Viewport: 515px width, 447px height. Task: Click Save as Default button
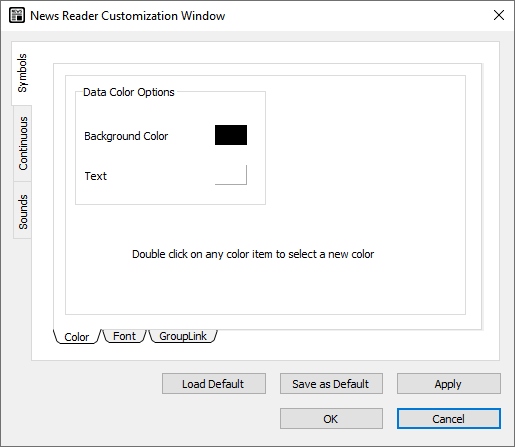tap(331, 384)
